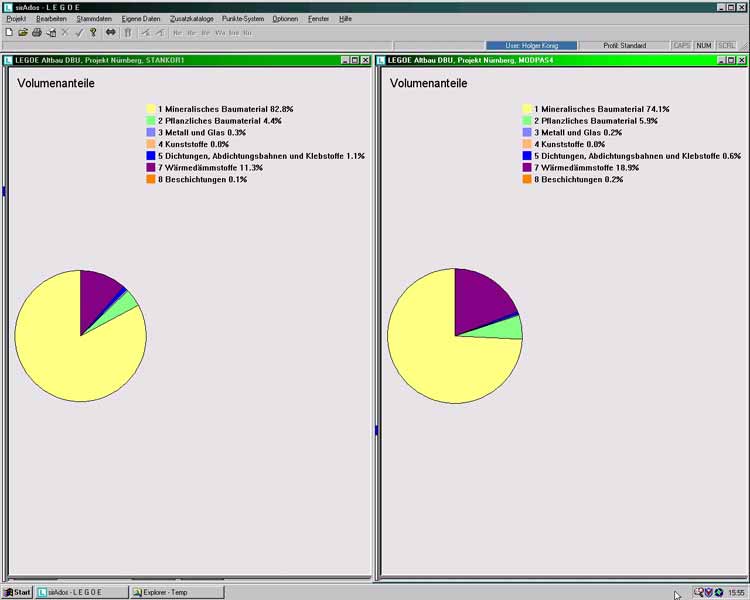Open the Stammdaten menu
The width and height of the screenshot is (750, 600).
pos(94,19)
